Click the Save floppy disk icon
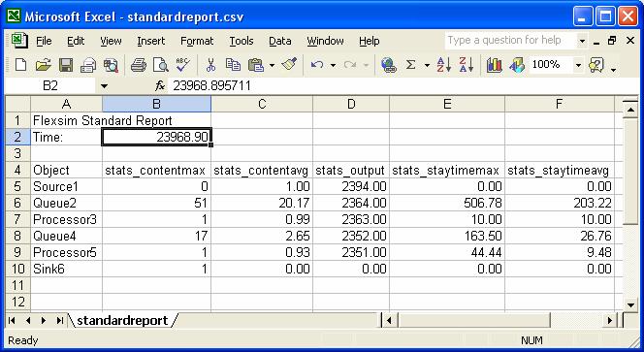 tap(66, 65)
